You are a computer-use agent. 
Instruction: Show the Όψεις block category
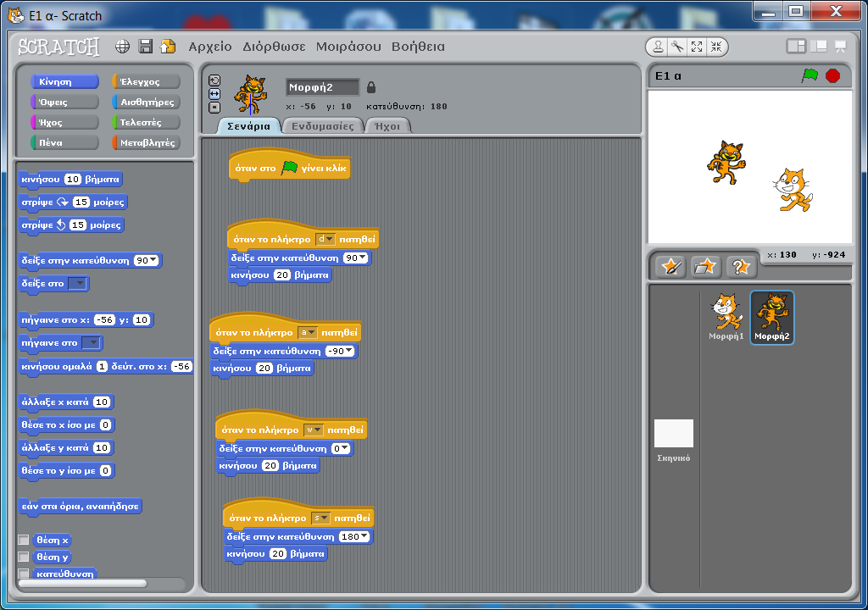(x=64, y=102)
